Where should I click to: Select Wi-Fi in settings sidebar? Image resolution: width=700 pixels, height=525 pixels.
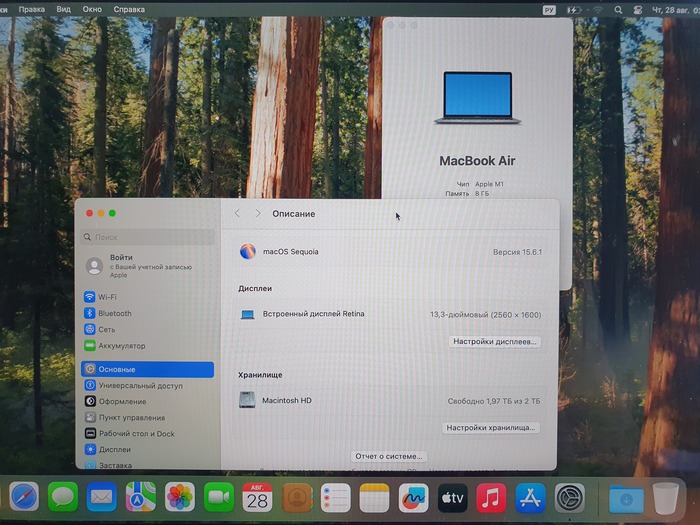point(147,297)
